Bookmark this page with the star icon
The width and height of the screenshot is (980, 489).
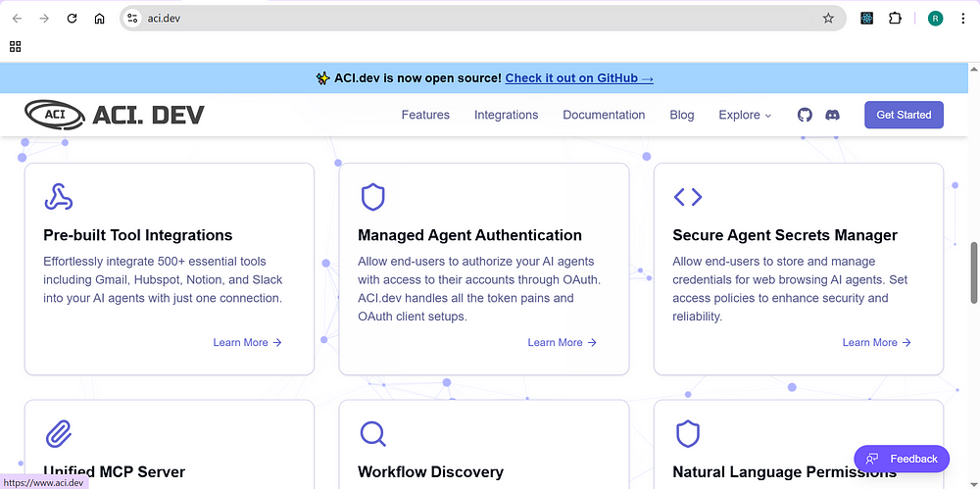828,19
